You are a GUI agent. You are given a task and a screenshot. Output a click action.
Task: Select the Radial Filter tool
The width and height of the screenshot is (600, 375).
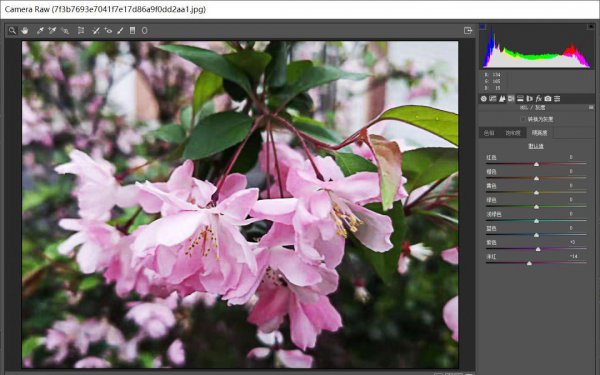pyautogui.click(x=145, y=31)
